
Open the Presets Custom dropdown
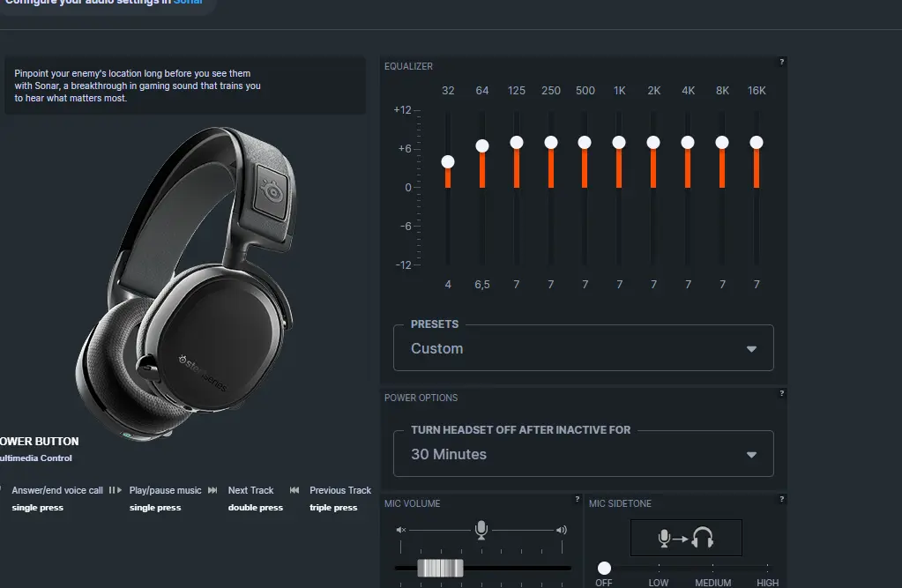(584, 348)
